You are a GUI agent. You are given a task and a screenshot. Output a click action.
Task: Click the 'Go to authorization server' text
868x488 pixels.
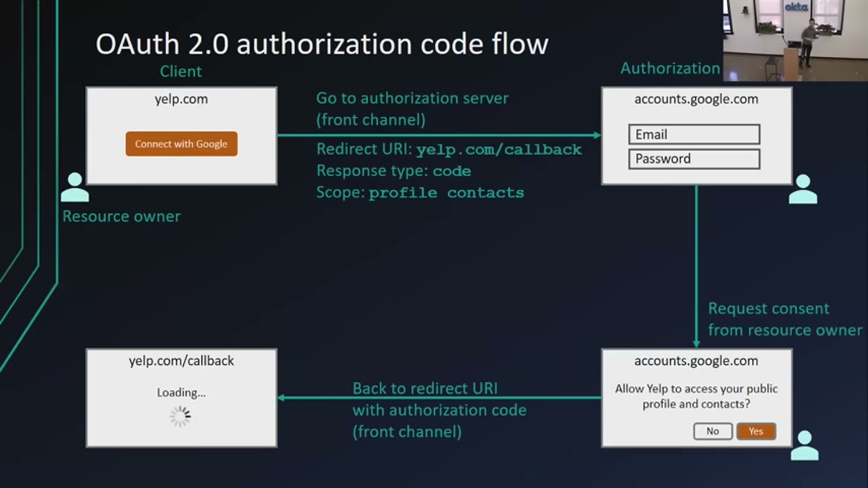point(412,98)
